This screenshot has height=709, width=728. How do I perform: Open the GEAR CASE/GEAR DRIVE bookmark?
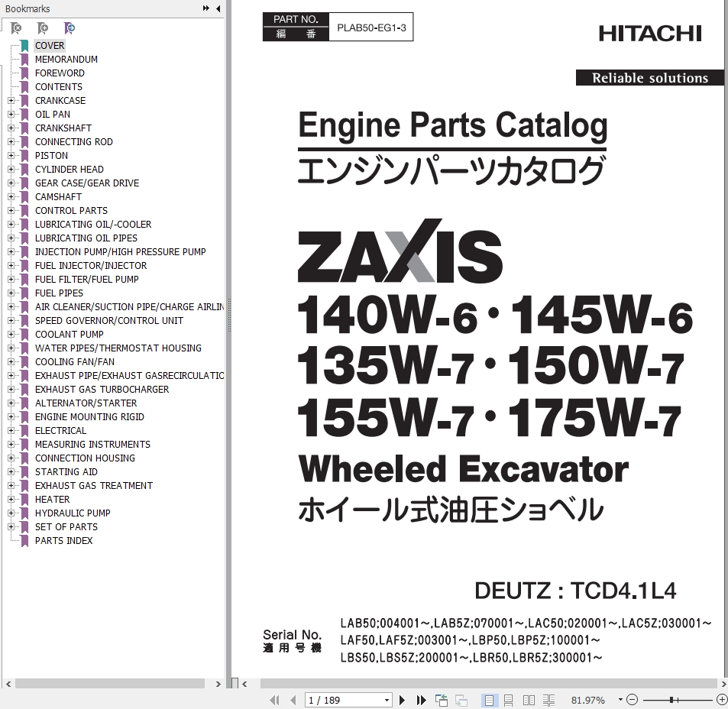87,183
